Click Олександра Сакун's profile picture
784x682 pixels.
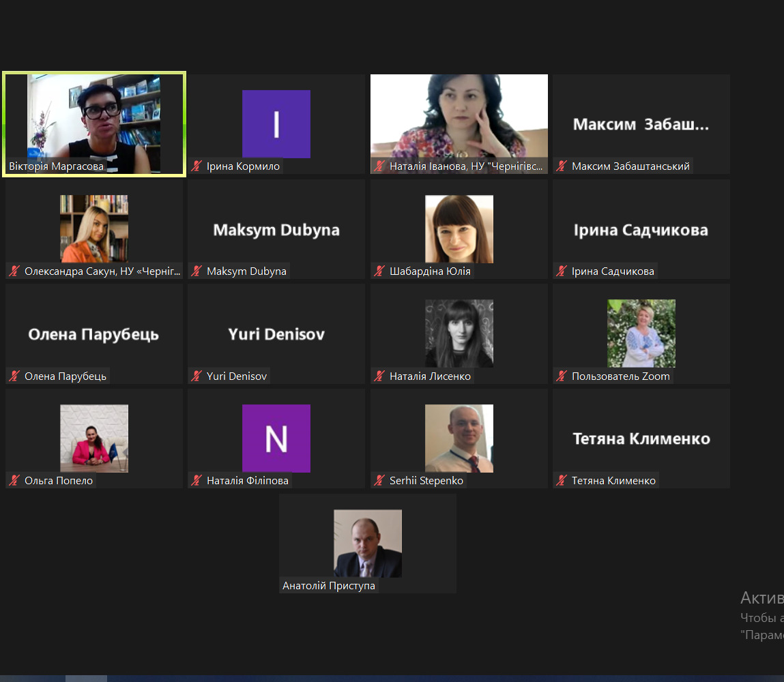point(94,228)
